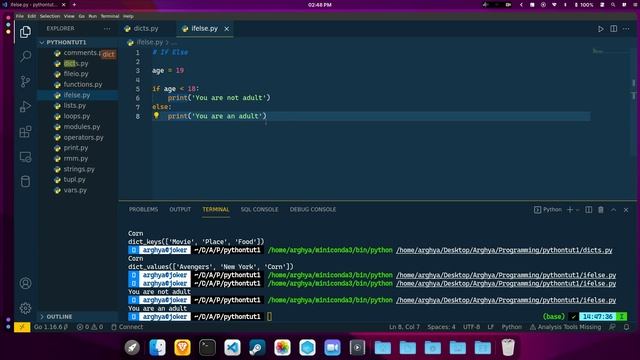Switch to SQL CONSOLE tab
The image size is (640, 360).
point(259,209)
